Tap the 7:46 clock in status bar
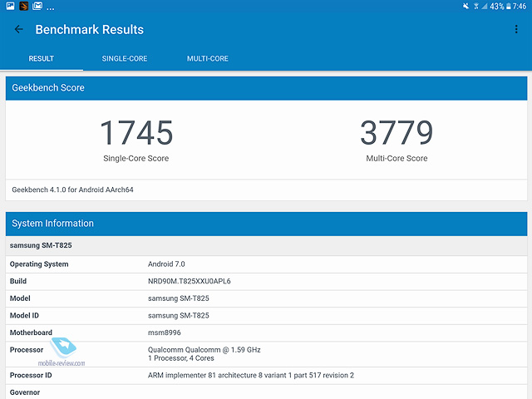 point(519,6)
